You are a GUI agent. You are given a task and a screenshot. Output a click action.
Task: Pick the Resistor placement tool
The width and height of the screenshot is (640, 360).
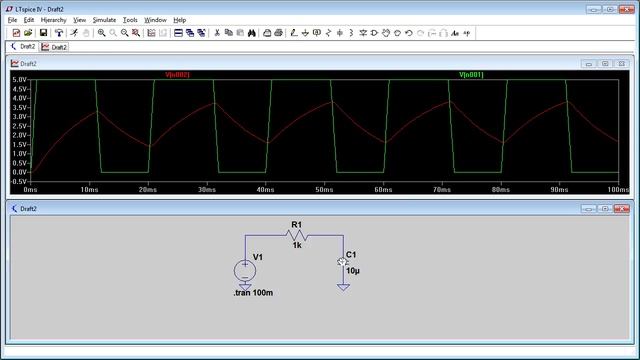pos(329,33)
